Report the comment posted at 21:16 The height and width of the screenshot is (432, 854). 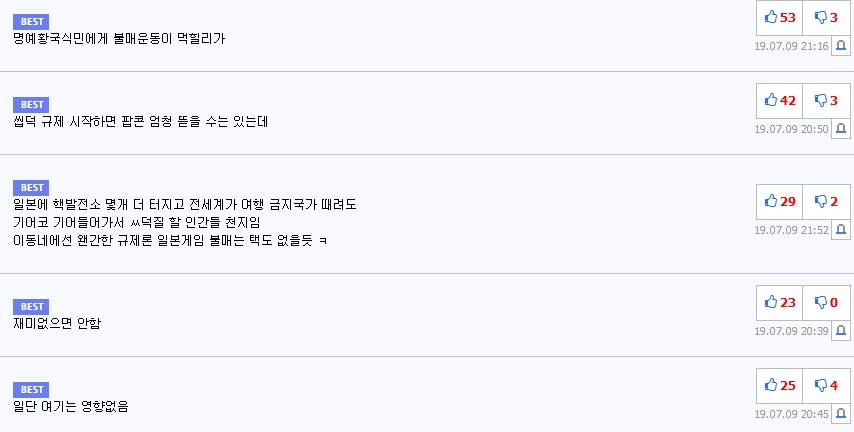[842, 46]
